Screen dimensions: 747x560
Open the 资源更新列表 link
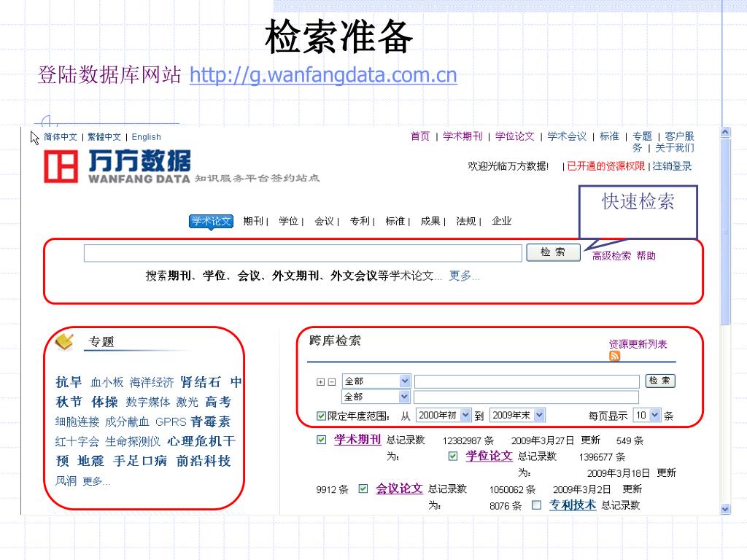coord(638,344)
